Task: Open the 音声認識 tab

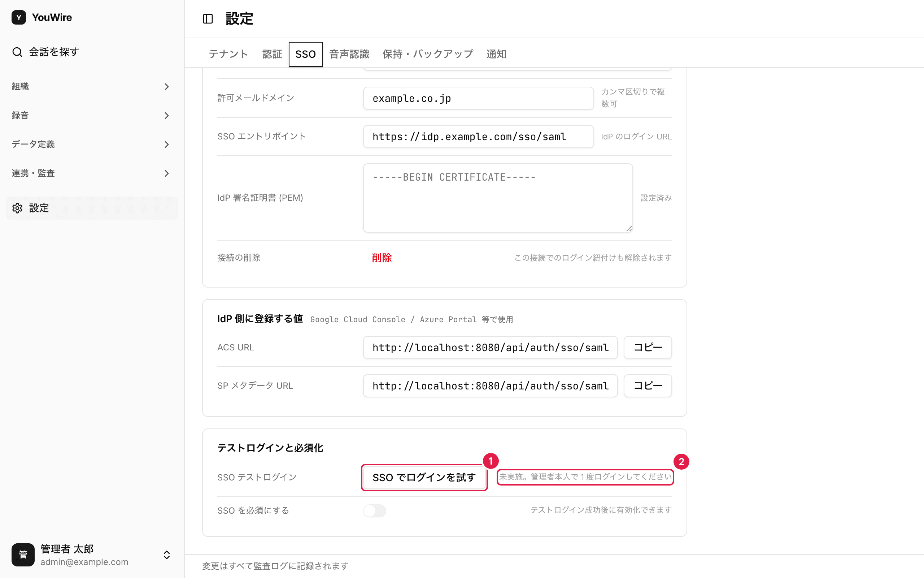Action: coord(349,54)
